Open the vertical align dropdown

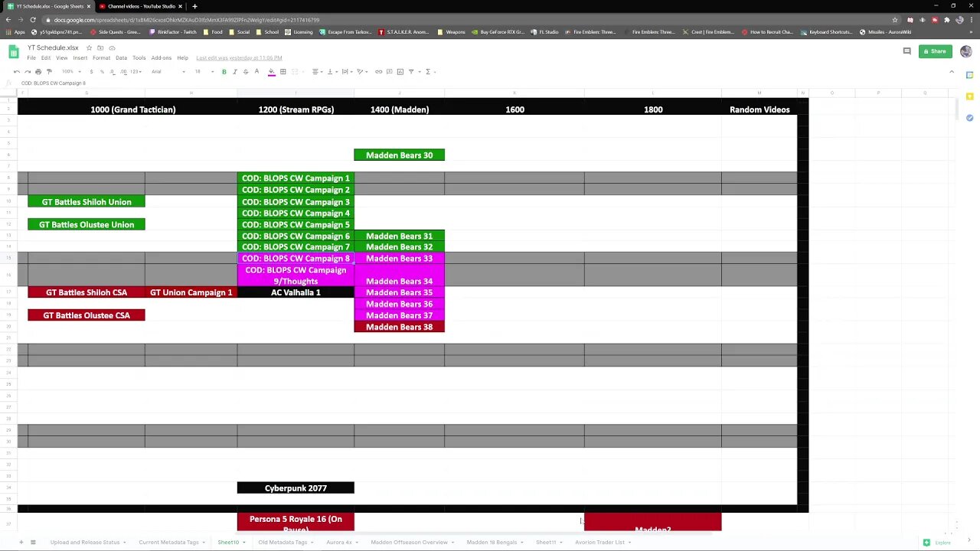point(332,72)
